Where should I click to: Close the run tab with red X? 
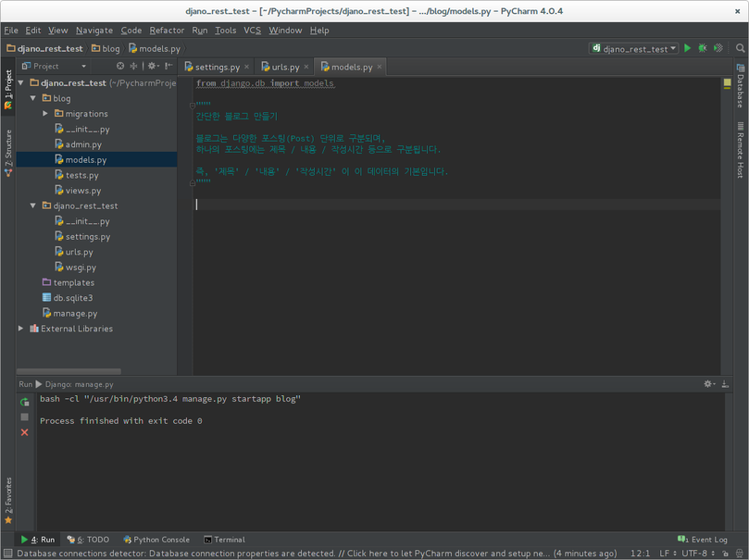point(25,432)
